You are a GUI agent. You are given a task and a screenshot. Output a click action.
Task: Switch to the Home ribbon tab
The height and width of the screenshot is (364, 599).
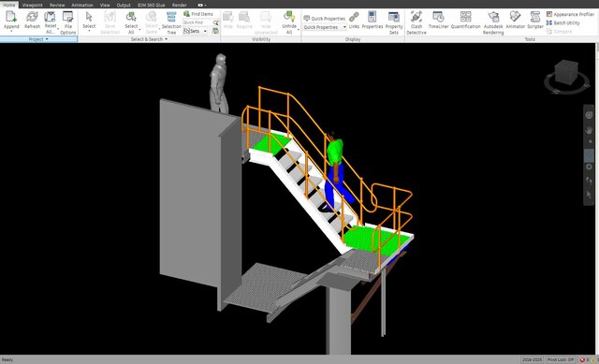click(9, 5)
